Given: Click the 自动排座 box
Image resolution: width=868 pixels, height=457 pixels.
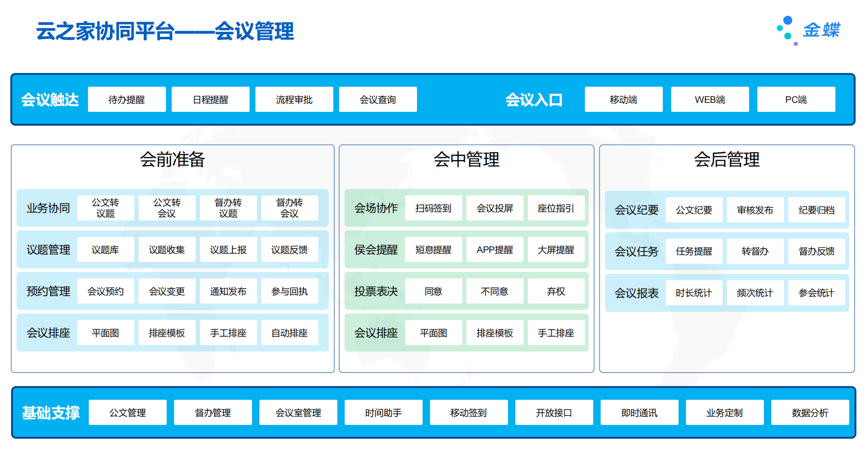Looking at the screenshot, I should point(289,333).
